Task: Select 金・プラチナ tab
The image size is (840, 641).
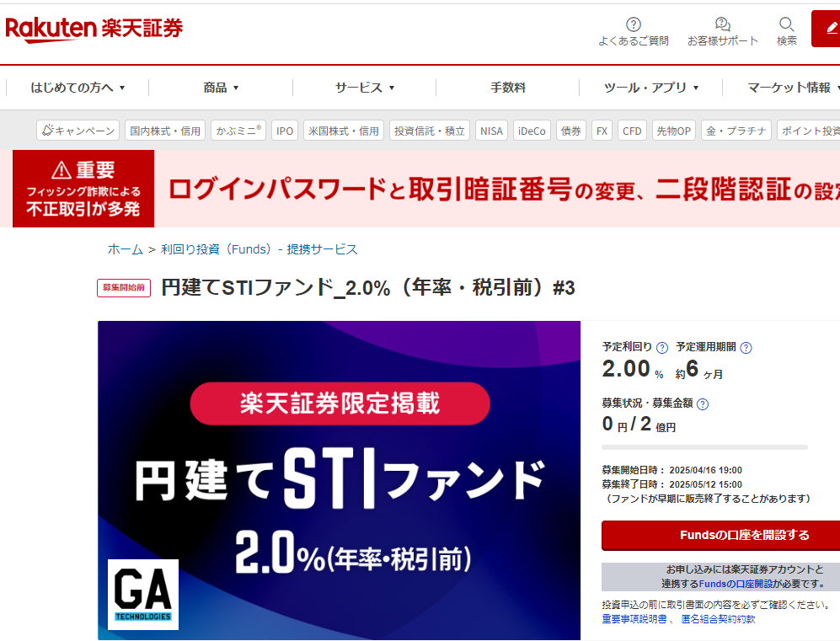Action: click(x=736, y=130)
